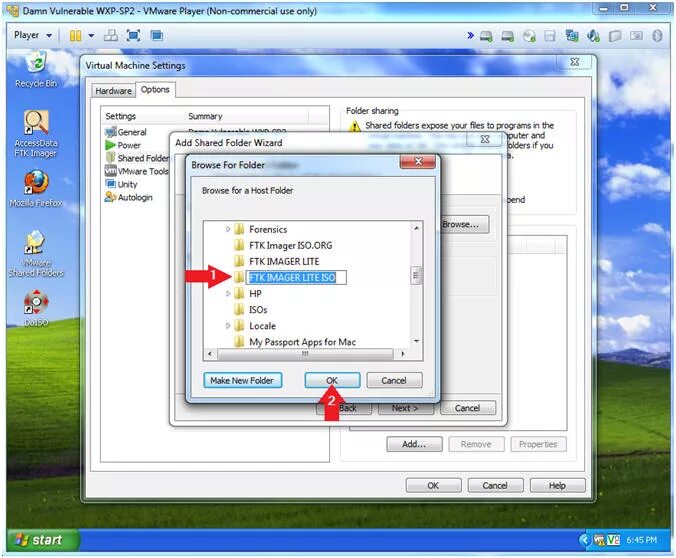Select the FTK IMAGER LITE ISO folder
676x558 pixels.
point(292,277)
